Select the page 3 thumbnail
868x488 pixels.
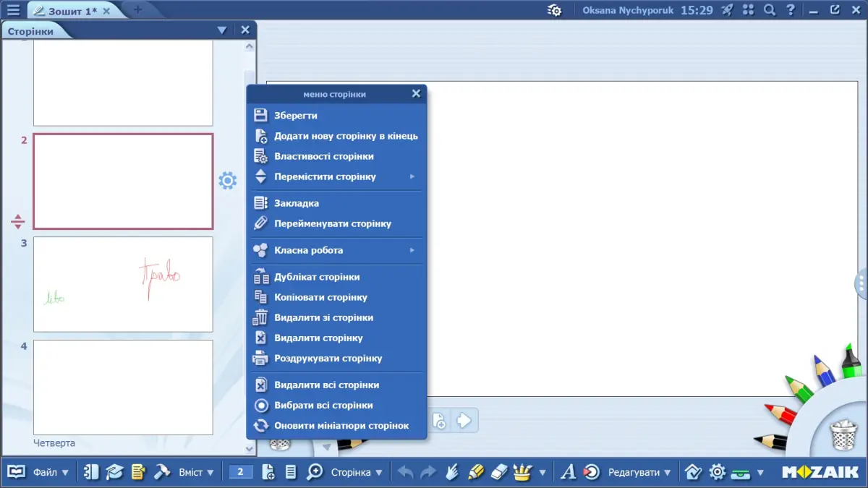coord(123,284)
